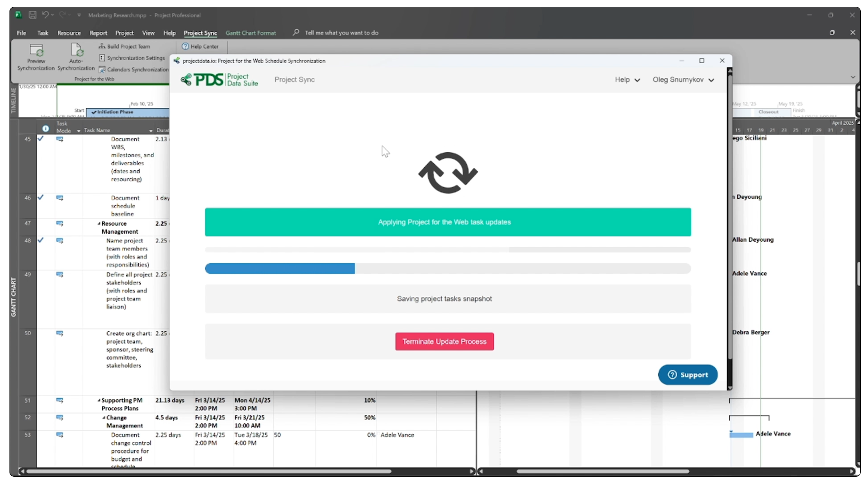868x488 pixels.
Task: Open the Help Center
Action: 200,47
